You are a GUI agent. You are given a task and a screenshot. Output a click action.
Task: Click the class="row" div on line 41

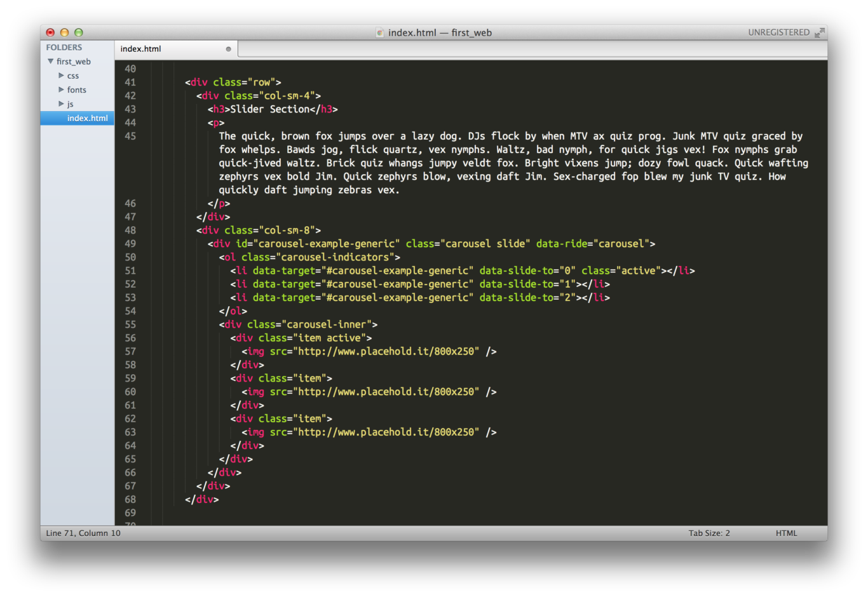tap(233, 83)
